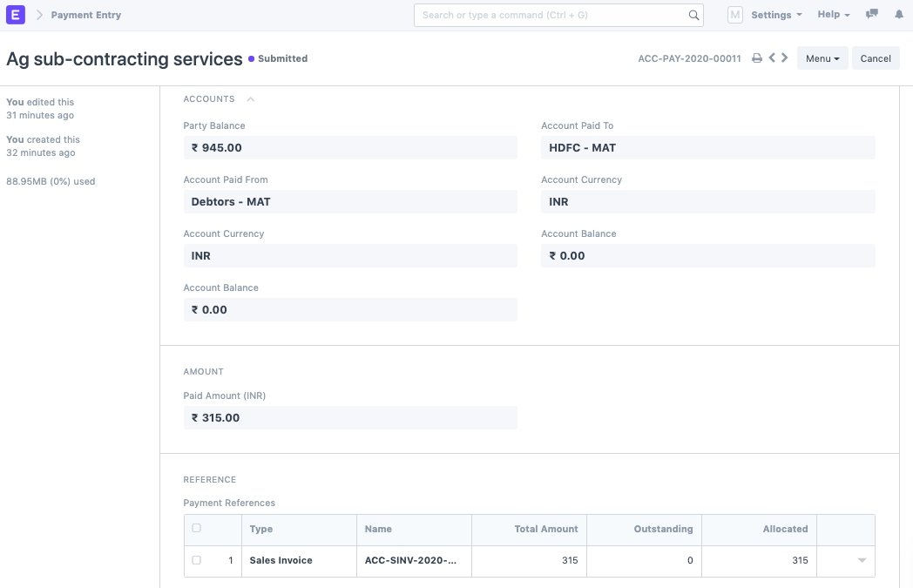Open the chat messages icon
913x588 pixels.
click(x=872, y=15)
